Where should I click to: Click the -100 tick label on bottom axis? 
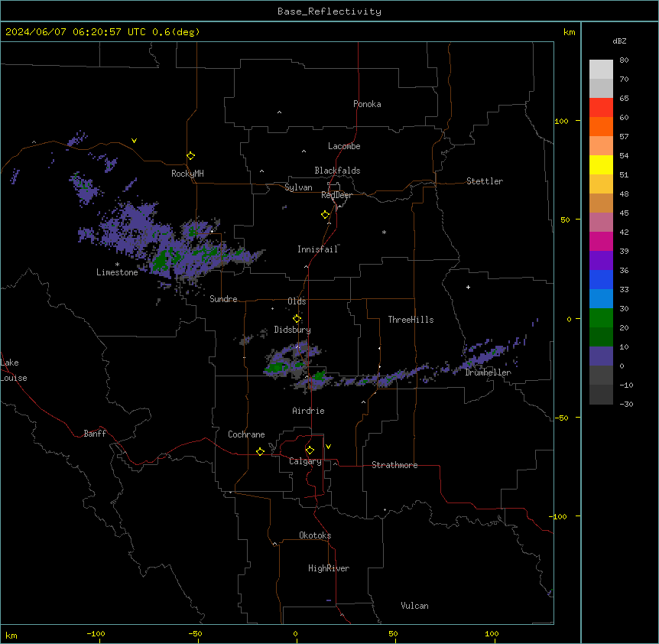coord(96,633)
